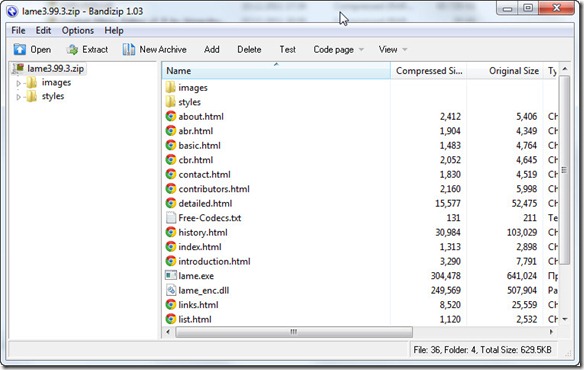
Task: Click the Bandizip title bar app icon
Action: (12, 11)
